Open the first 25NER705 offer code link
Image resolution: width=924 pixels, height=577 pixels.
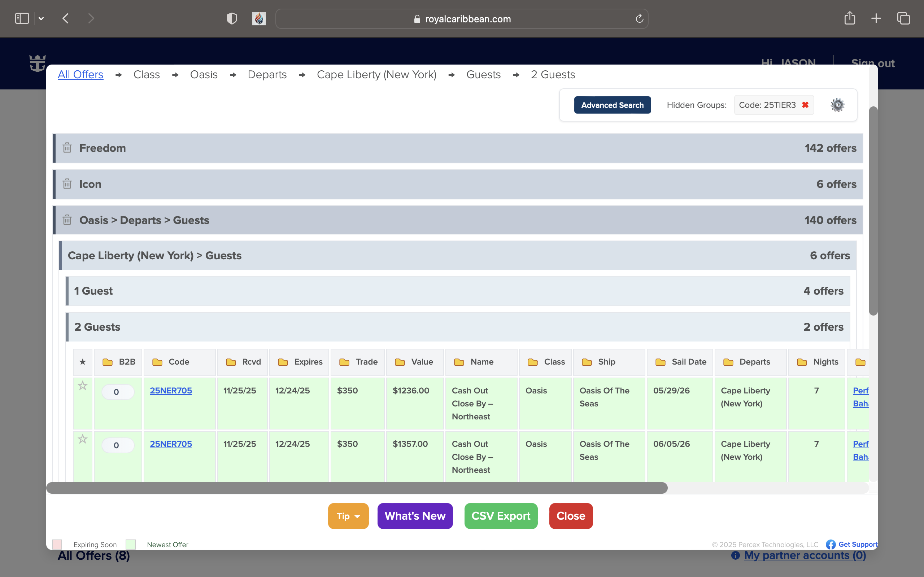point(171,391)
